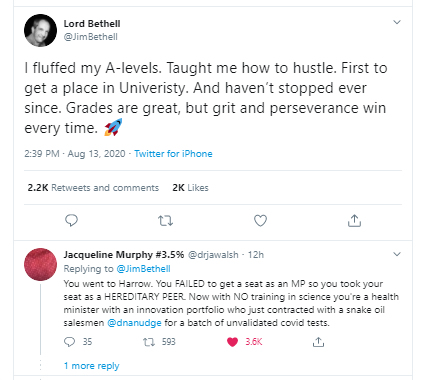
Task: Open Lord Bethell's profile picture
Action: coord(40,30)
